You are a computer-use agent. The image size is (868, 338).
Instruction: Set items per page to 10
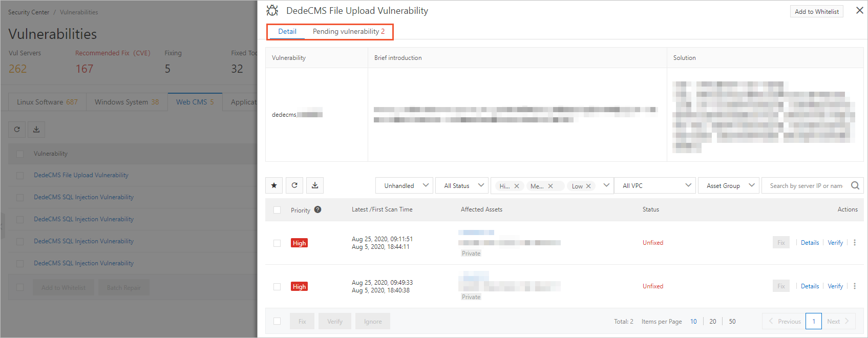pyautogui.click(x=693, y=322)
